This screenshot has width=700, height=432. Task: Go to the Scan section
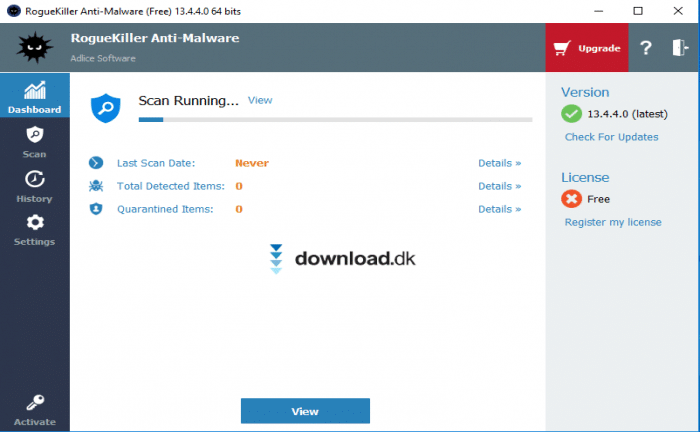[x=34, y=142]
